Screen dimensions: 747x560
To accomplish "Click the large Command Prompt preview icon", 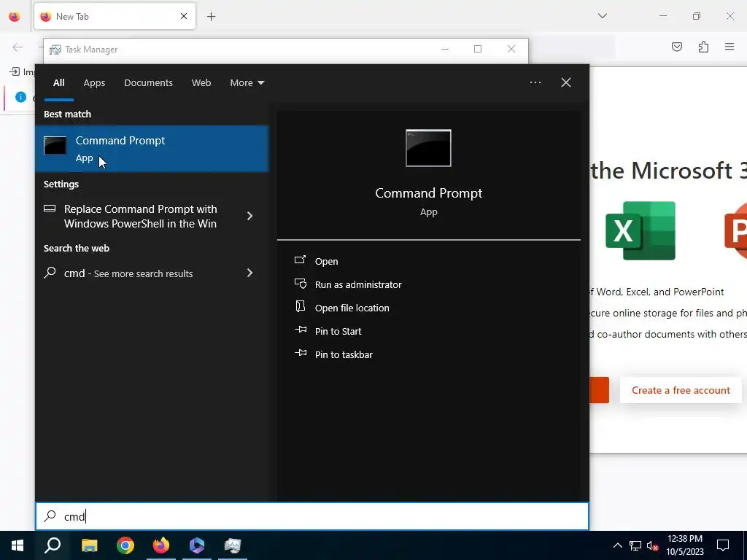I will [428, 148].
